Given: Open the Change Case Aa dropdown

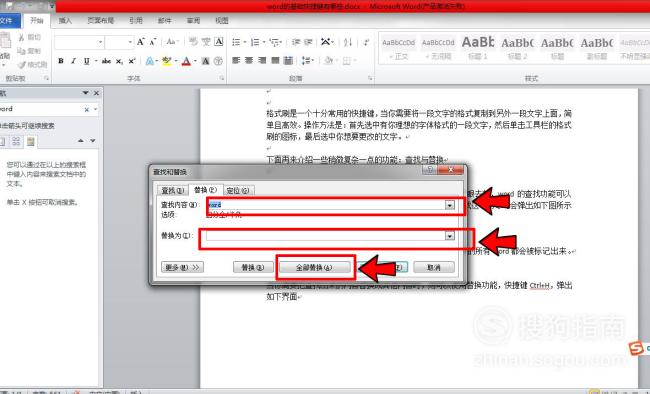Looking at the screenshot, I should click(x=172, y=42).
